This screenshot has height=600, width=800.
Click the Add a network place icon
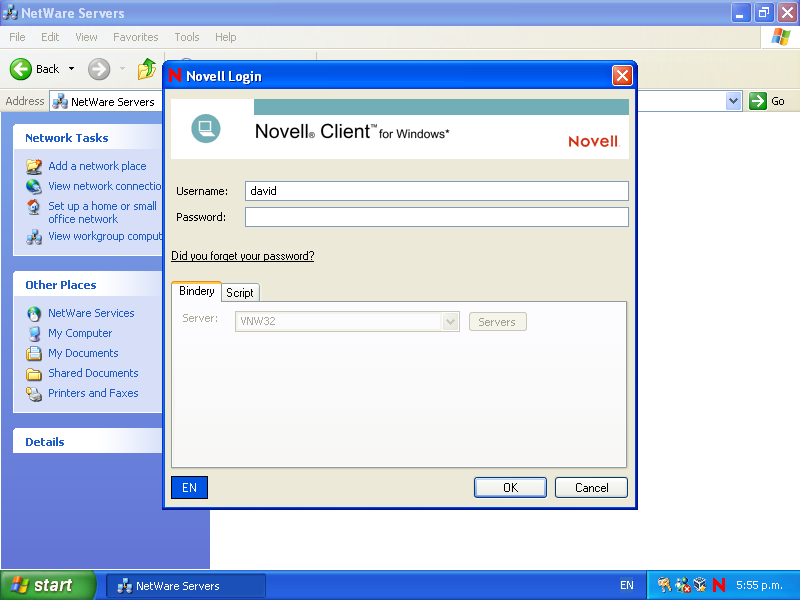[x=34, y=166]
